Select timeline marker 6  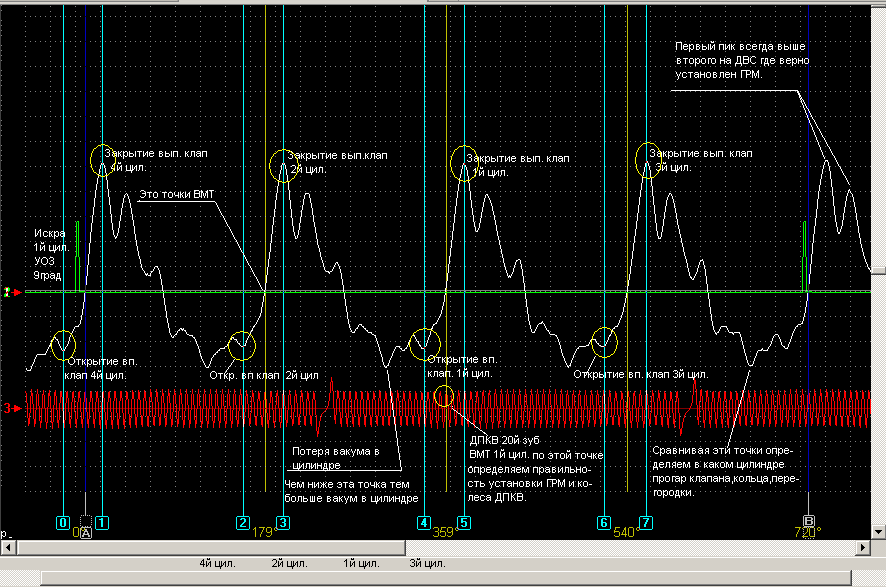pyautogui.click(x=604, y=522)
